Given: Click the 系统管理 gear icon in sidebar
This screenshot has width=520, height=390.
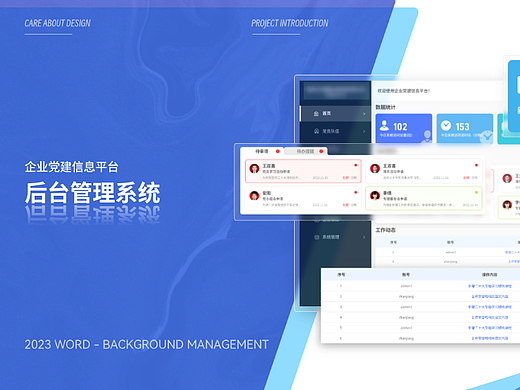Looking at the screenshot, I should (317, 237).
